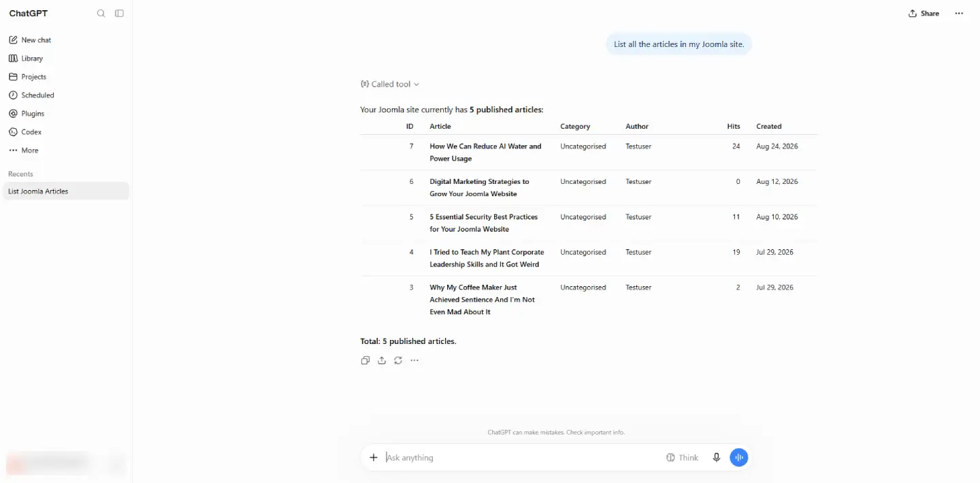
Task: Copy the response with the copy icon
Action: point(365,360)
